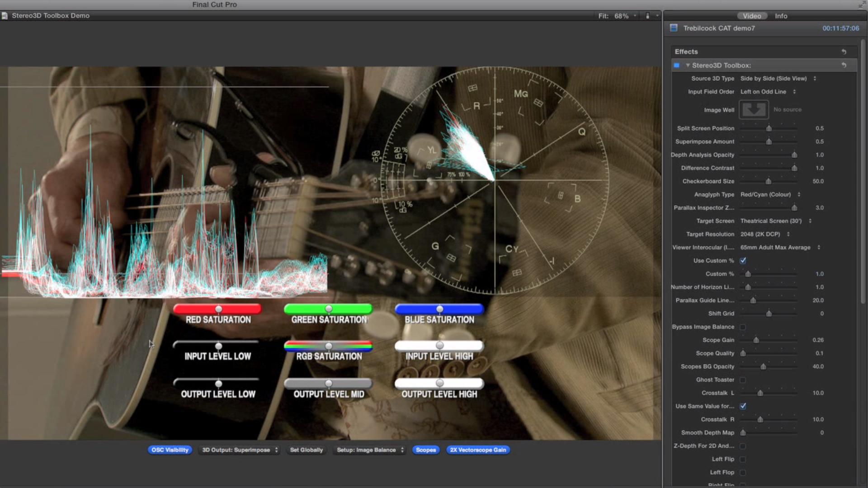Image resolution: width=868 pixels, height=488 pixels.
Task: Click Parallax Guide Line value 20.0
Action: [818, 300]
